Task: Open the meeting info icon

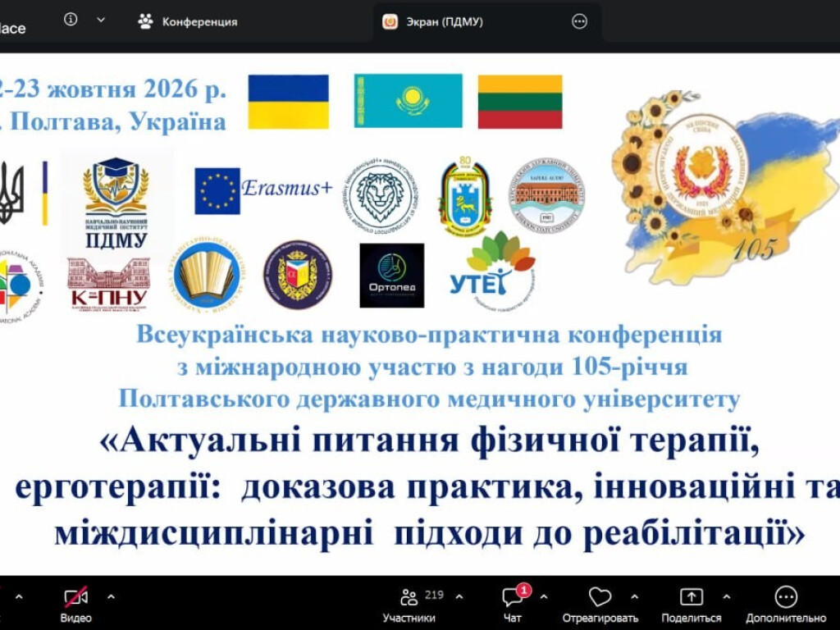Action: point(71,20)
